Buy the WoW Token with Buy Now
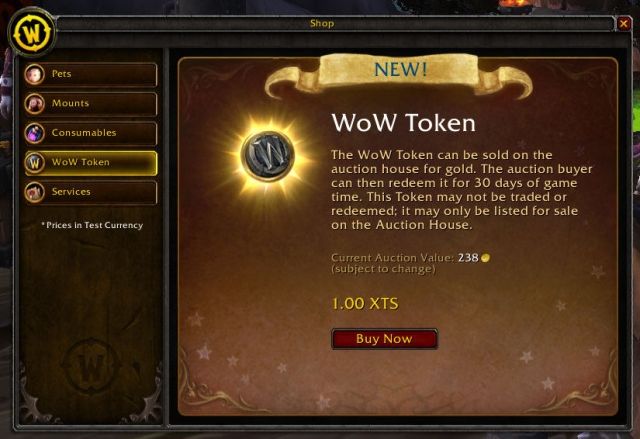 point(384,339)
